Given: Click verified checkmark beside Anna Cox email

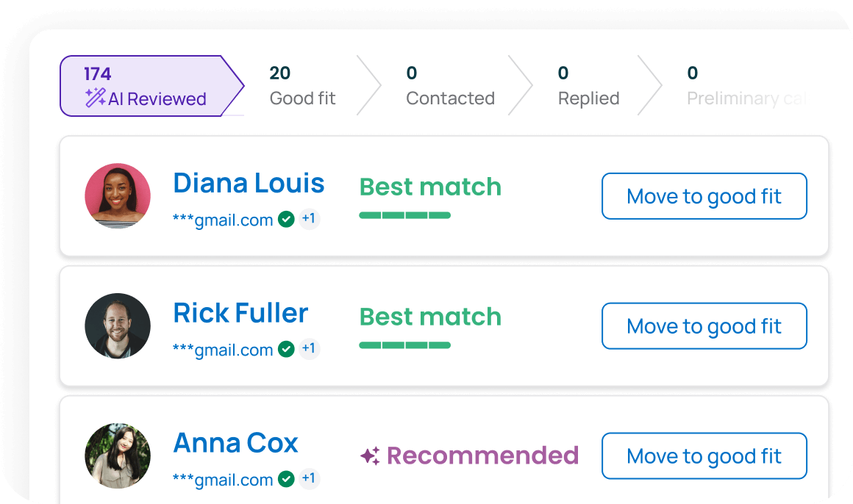Looking at the screenshot, I should click(x=286, y=479).
